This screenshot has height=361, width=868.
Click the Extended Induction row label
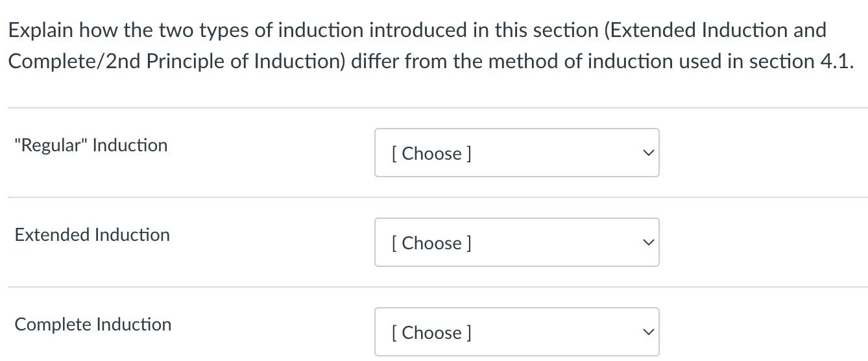click(92, 235)
